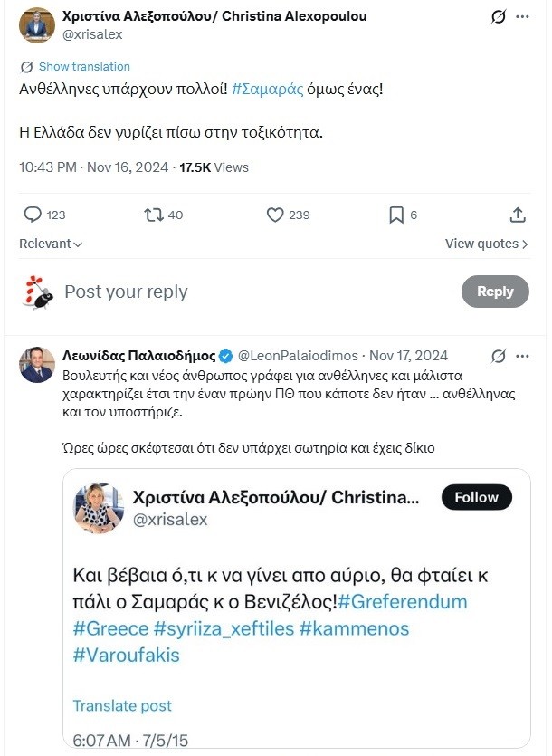The image size is (552, 756).
Task: Open Christina Alexopoulou's profile avatar
Action: pyautogui.click(x=37, y=25)
